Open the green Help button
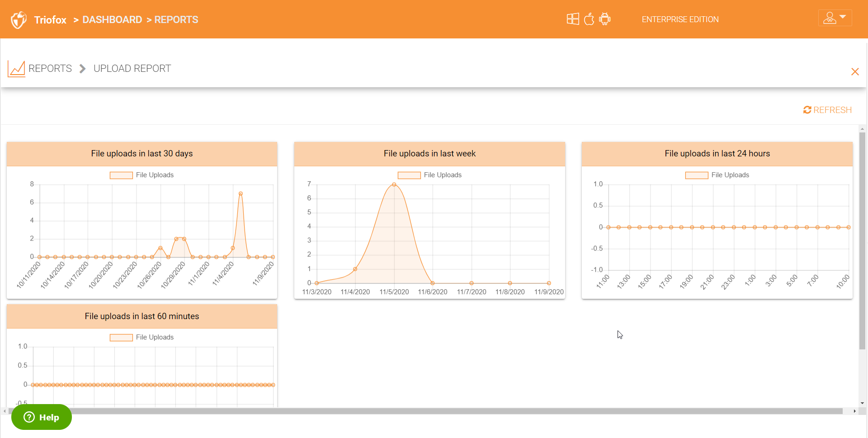The image size is (868, 438). click(42, 417)
